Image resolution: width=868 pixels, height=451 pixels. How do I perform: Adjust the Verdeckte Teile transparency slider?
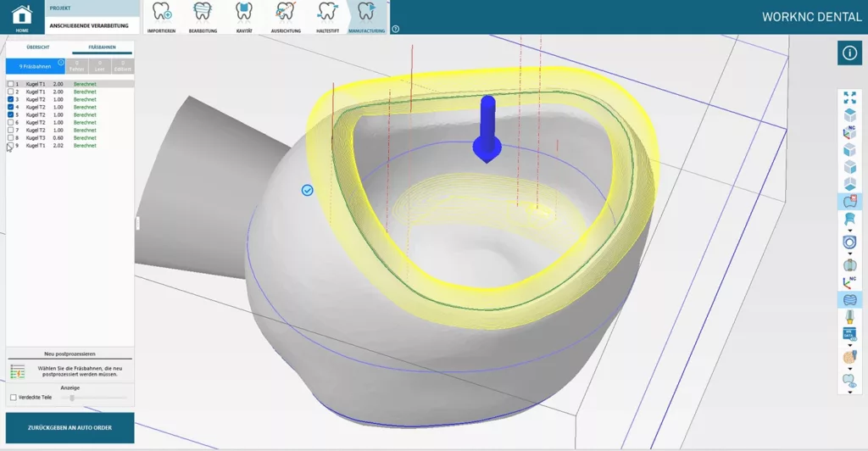tap(72, 398)
